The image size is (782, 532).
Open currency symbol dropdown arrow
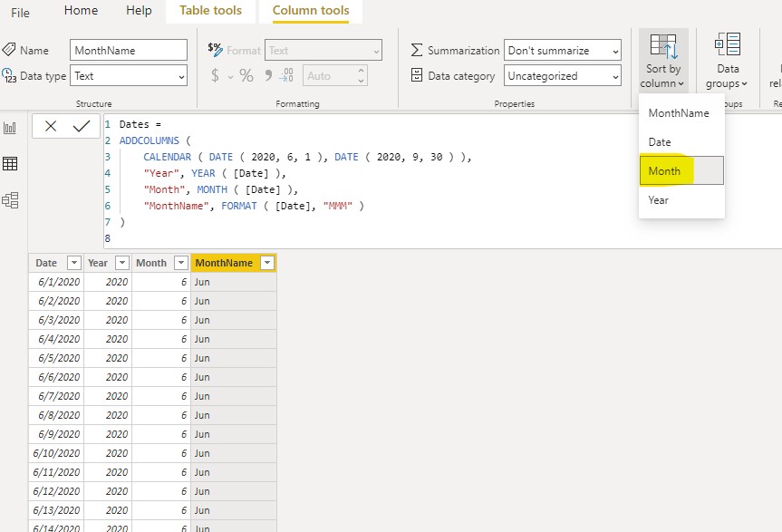pos(230,77)
